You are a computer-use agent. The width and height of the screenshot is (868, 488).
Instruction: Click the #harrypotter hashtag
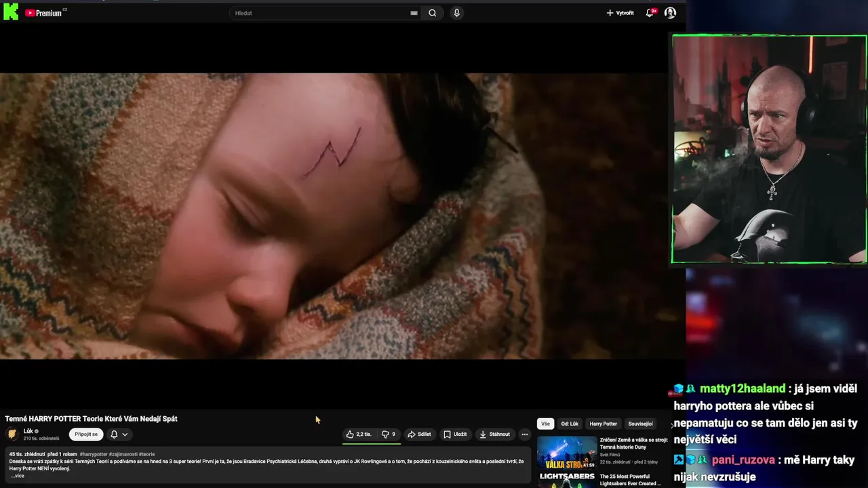(94, 454)
